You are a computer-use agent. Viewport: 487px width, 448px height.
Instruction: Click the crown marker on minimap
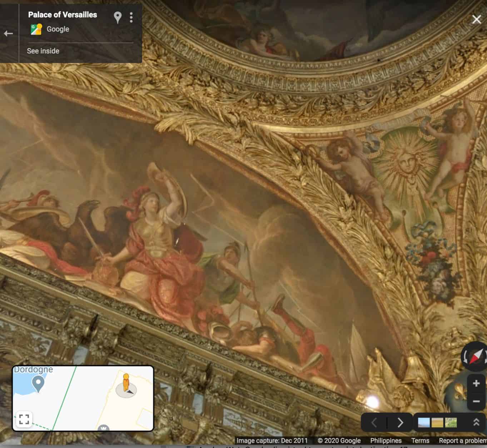(x=103, y=427)
